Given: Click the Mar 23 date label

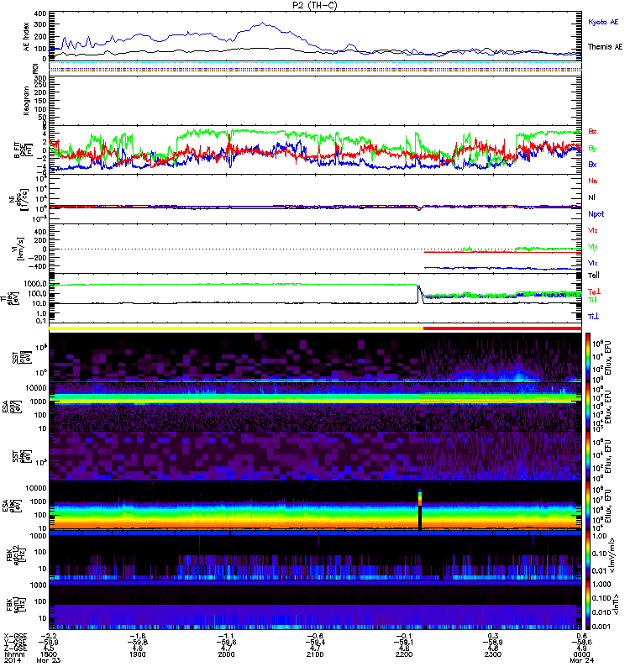Looking at the screenshot, I should tap(48, 660).
